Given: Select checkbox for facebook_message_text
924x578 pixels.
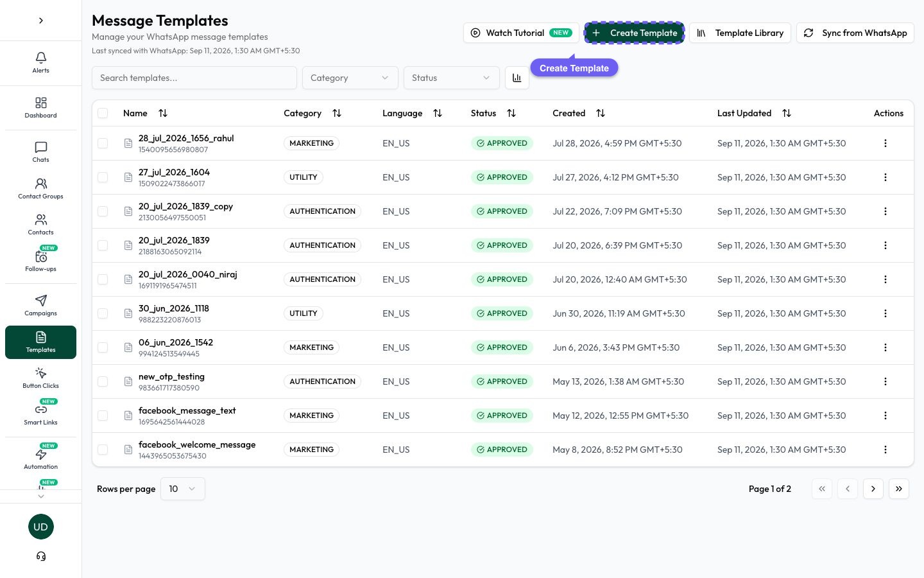Looking at the screenshot, I should (103, 416).
